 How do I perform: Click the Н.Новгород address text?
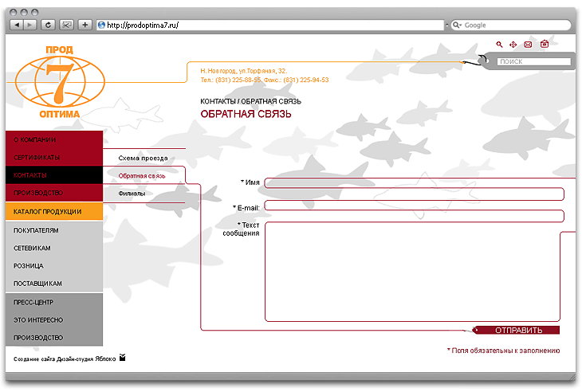[x=243, y=70]
